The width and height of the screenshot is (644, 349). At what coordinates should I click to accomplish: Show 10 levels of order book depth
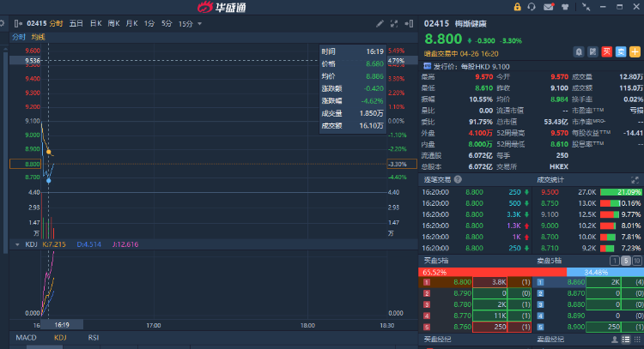click(x=637, y=261)
